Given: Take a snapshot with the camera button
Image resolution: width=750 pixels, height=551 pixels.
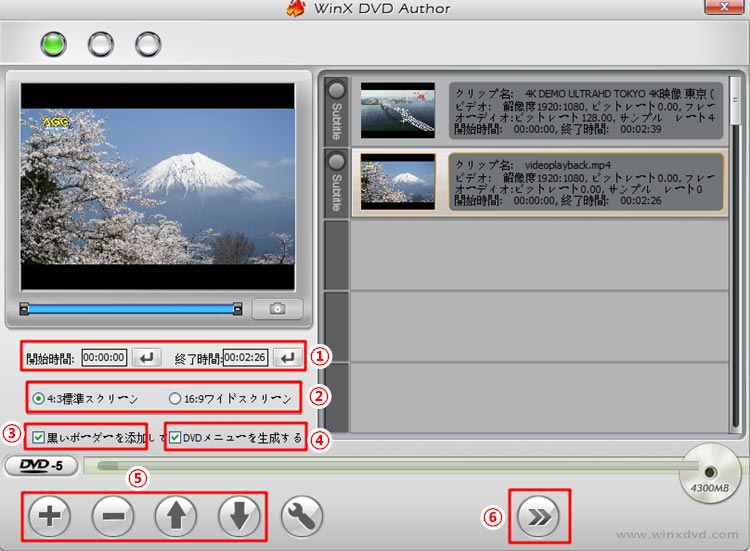Looking at the screenshot, I should [x=277, y=309].
